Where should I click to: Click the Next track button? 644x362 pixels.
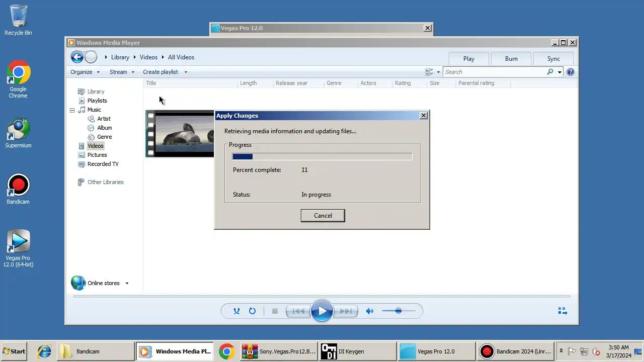[346, 311]
